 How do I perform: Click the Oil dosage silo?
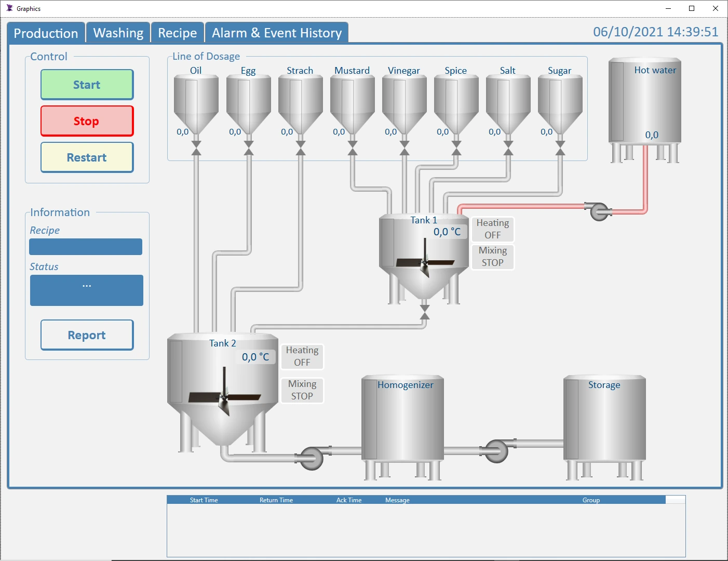196,105
